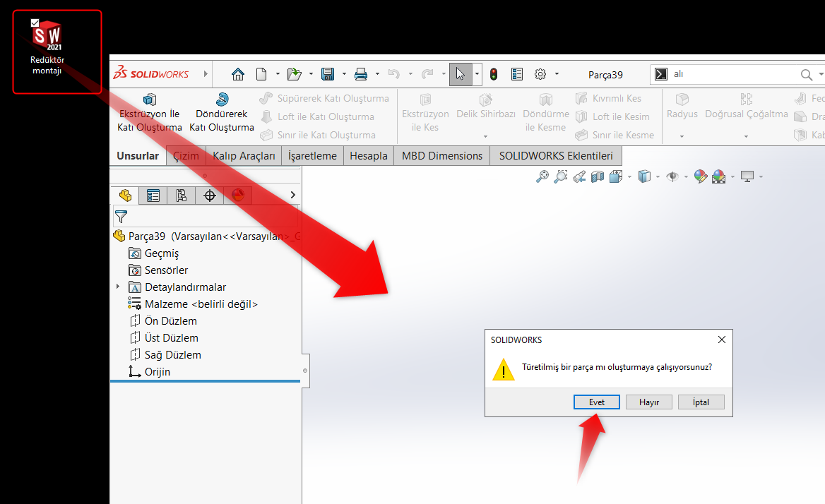This screenshot has width=825, height=504.
Task: Click the Display Style cube icon
Action: [644, 176]
